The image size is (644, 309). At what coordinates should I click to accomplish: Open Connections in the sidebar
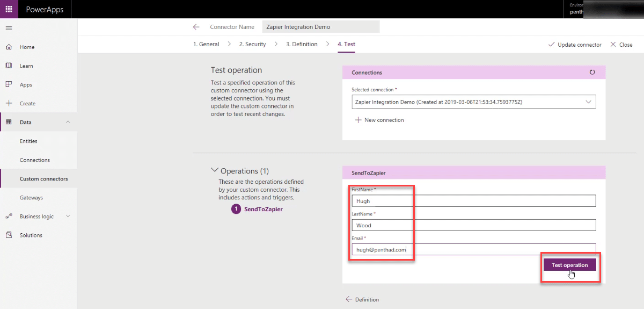pos(35,160)
